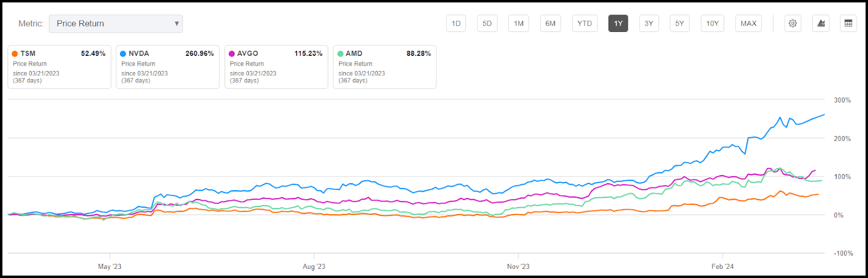Click the AMD 88.28% return value
The height and width of the screenshot is (278, 868).
tap(418, 54)
